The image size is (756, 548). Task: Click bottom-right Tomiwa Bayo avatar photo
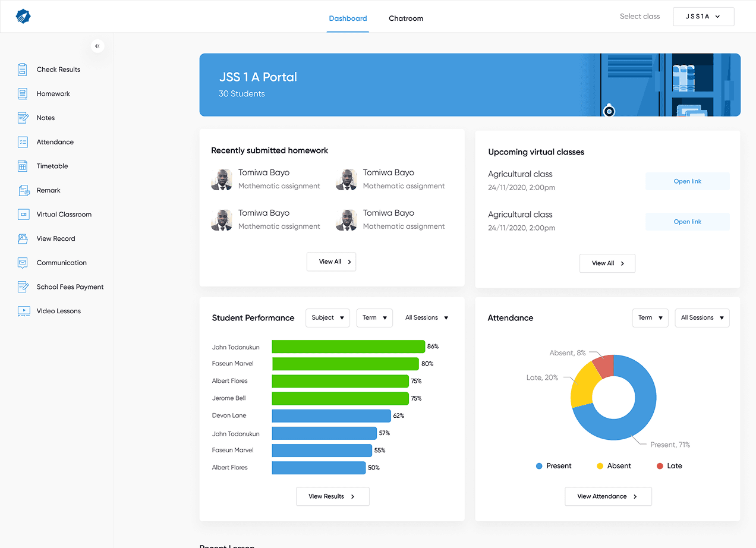pos(346,220)
